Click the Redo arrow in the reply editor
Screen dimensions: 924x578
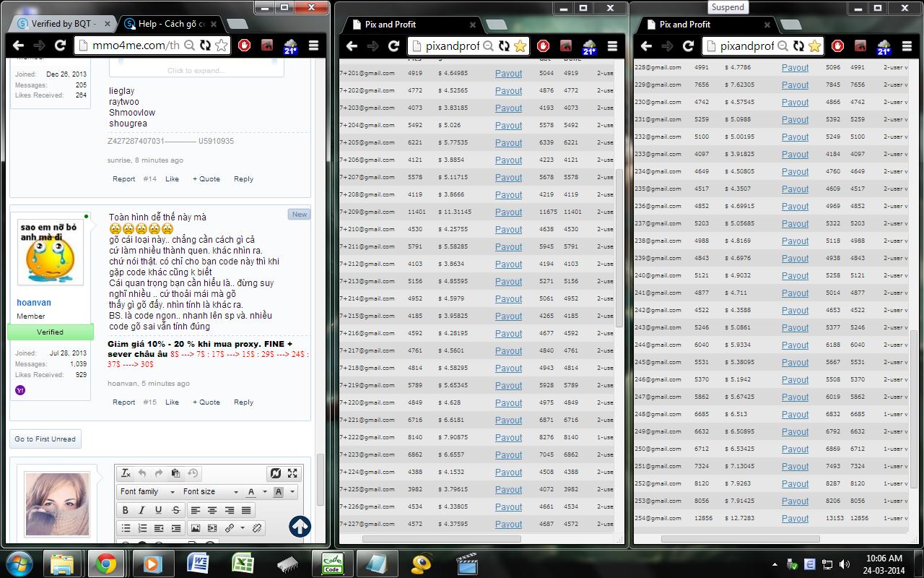click(x=159, y=473)
